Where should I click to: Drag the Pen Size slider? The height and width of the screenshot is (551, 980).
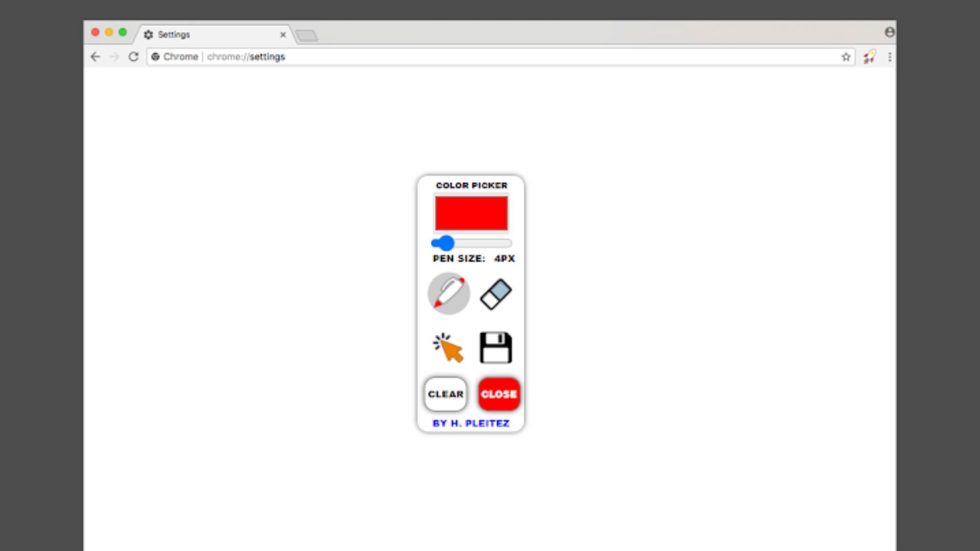[445, 243]
